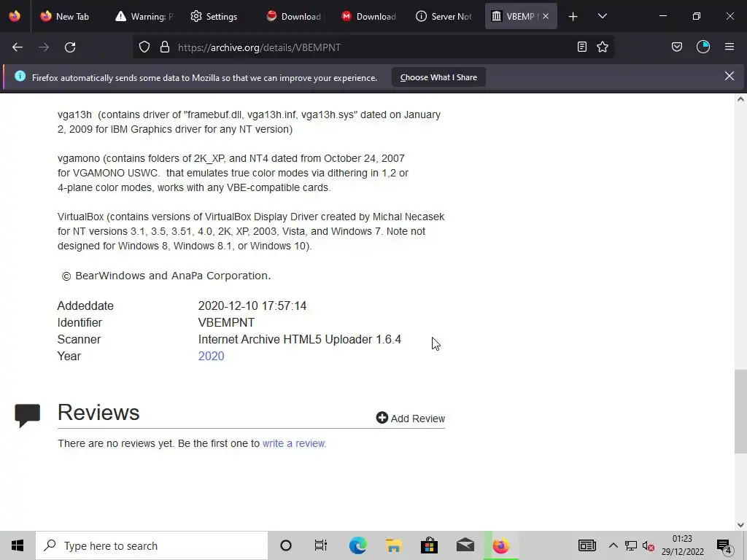This screenshot has height=560, width=747.
Task: Click Internet Archive HTML5 Uploader 1.6.4 text
Action: [x=300, y=340]
